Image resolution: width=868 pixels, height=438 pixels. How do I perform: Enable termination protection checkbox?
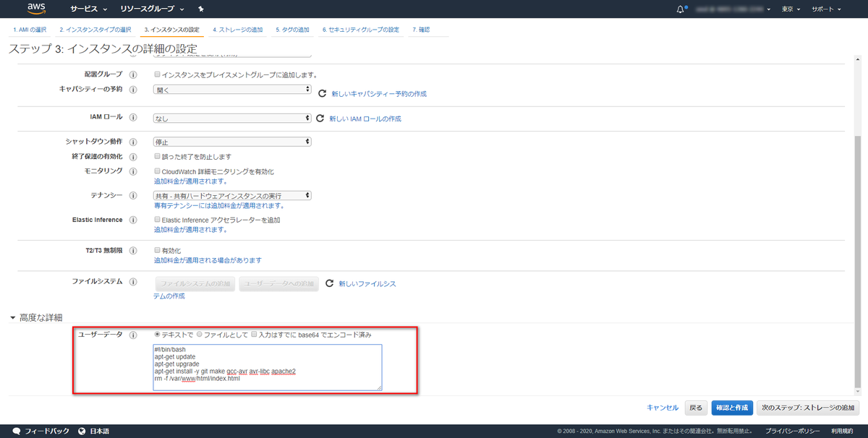[157, 156]
